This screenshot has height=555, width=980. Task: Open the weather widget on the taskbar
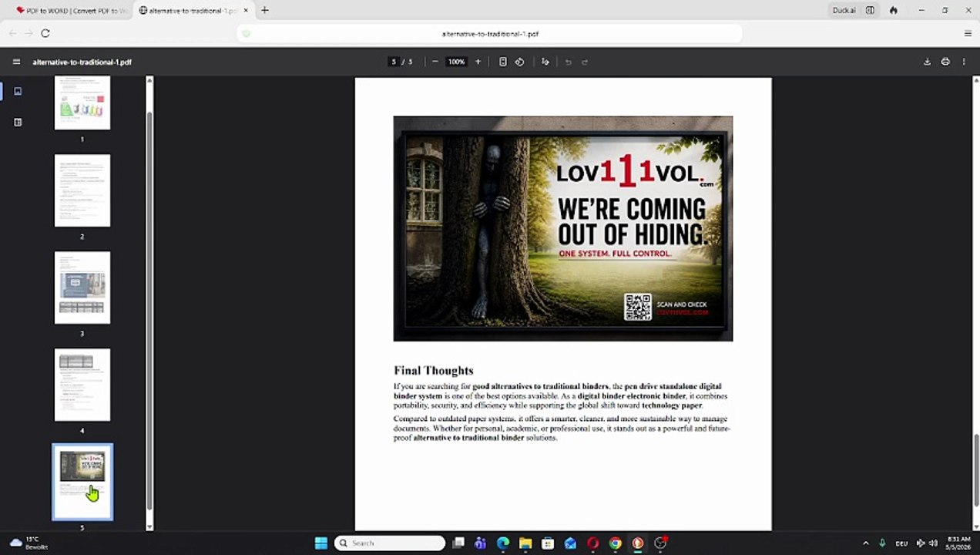pos(29,543)
